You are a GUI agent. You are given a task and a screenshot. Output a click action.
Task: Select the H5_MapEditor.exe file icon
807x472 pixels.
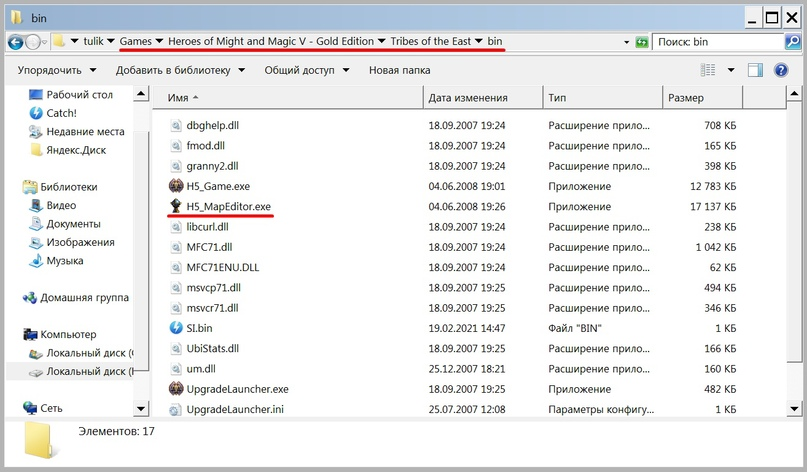pos(176,206)
